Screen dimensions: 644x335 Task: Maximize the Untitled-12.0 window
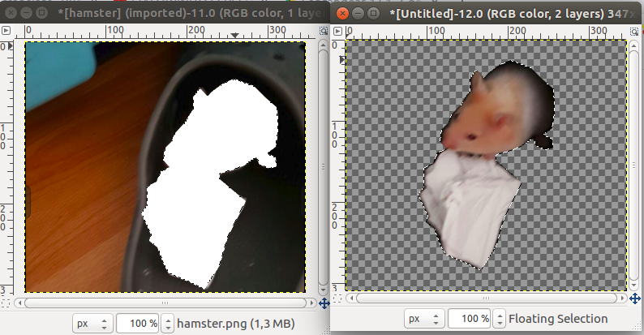pyautogui.click(x=373, y=14)
